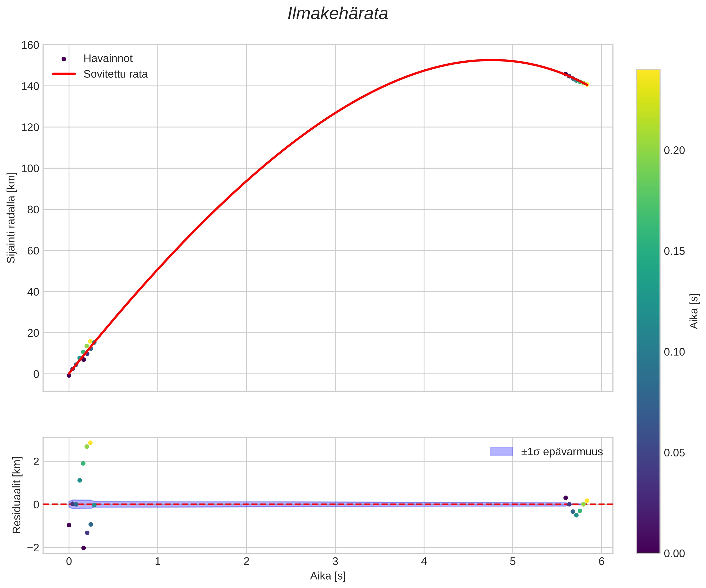Image resolution: width=706 pixels, height=588 pixels.
Task: Click the 0.00 colorbar tick label
Action: point(674,553)
